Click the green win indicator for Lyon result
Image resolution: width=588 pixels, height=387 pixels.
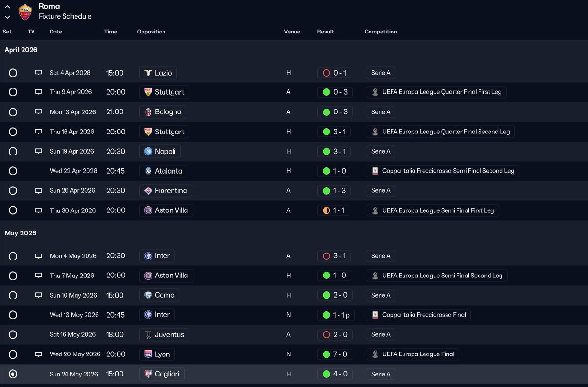[327, 354]
